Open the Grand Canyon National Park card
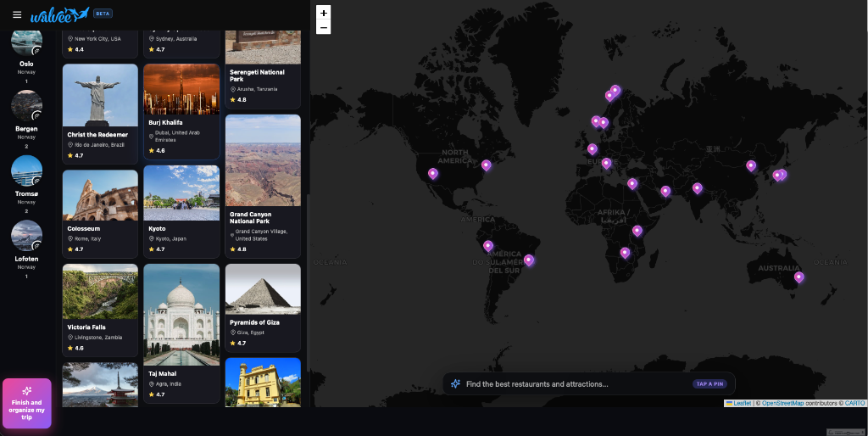 (x=263, y=186)
